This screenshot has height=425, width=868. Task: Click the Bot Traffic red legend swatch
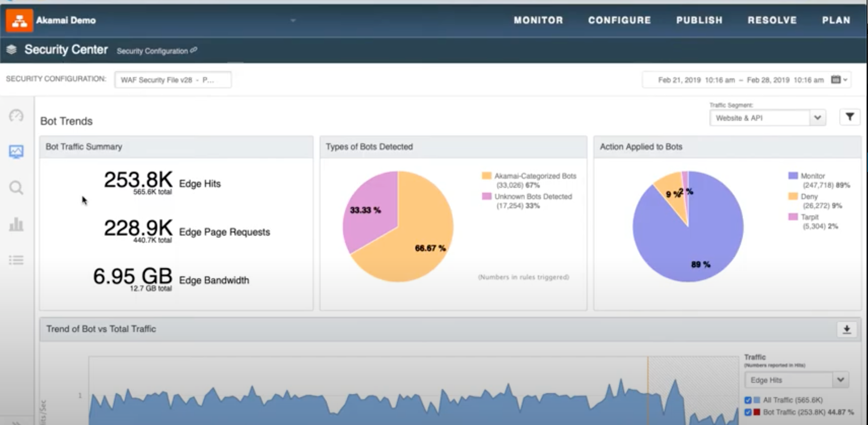[x=757, y=412]
